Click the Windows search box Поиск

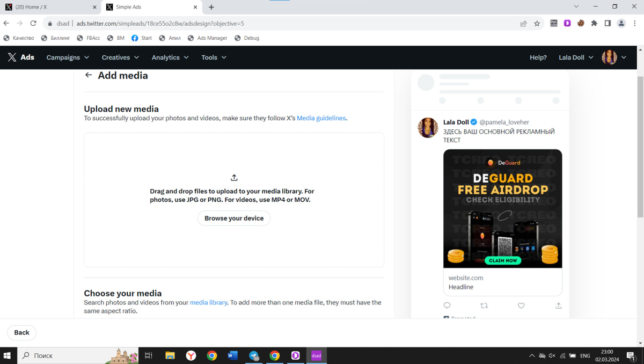(x=78, y=355)
